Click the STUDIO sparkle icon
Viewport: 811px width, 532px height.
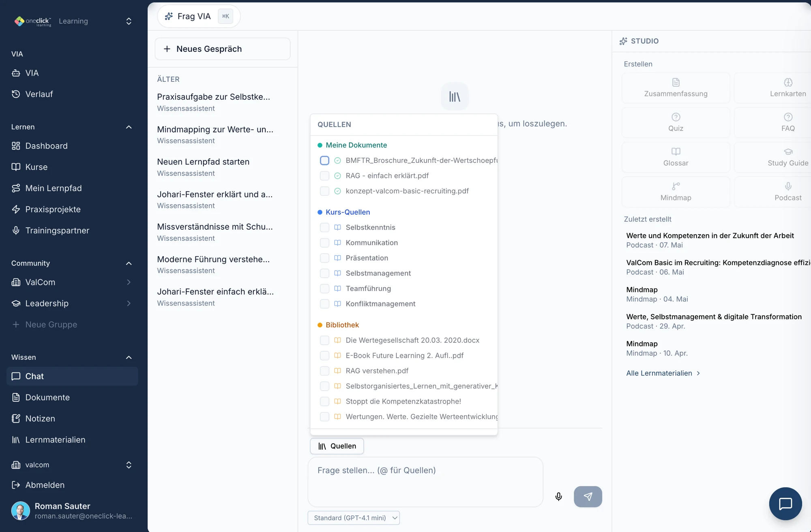tap(623, 41)
